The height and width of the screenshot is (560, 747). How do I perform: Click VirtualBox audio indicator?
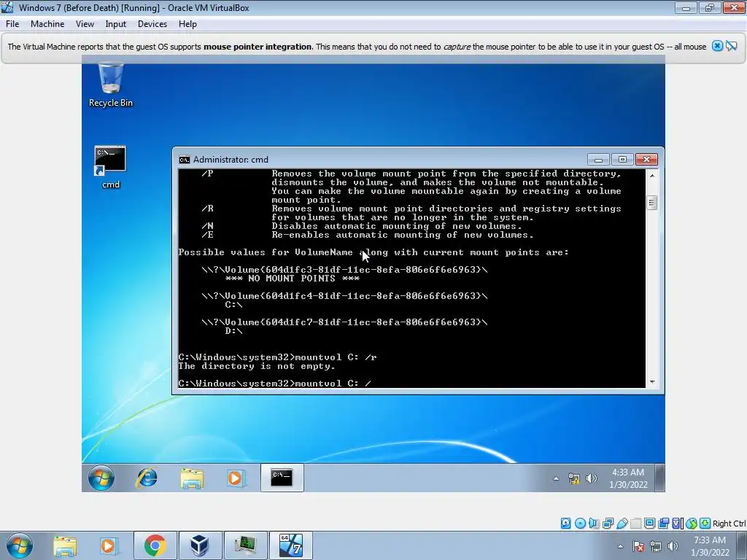tap(594, 524)
